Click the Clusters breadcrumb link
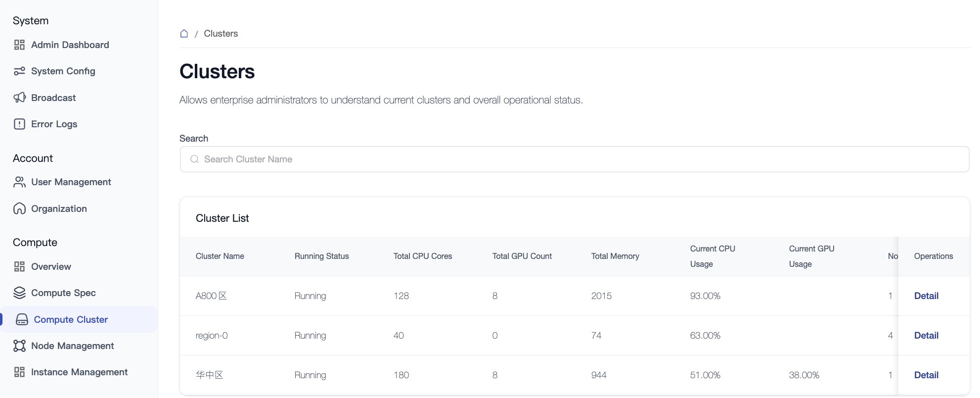This screenshot has height=398, width=980. (221, 34)
